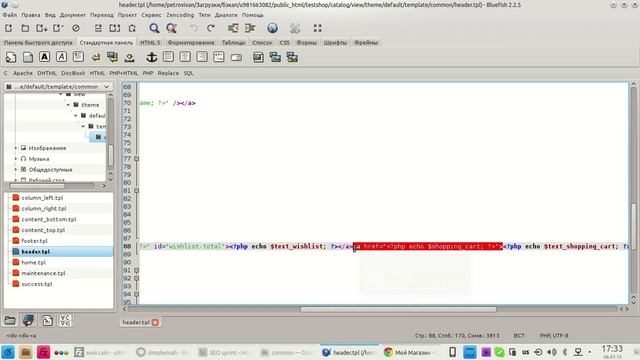Apply Bold with the solid A icon

[44, 57]
